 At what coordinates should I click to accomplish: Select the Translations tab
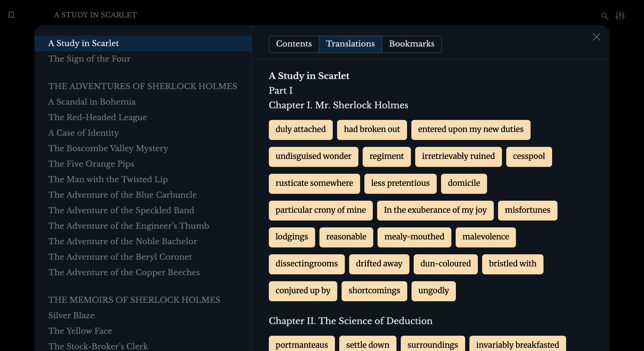350,44
